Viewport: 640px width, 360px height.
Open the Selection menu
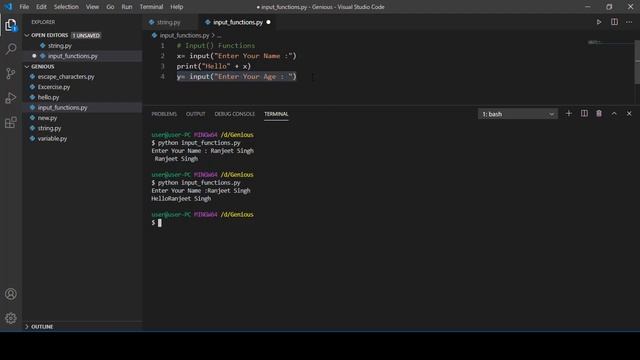coord(66,7)
